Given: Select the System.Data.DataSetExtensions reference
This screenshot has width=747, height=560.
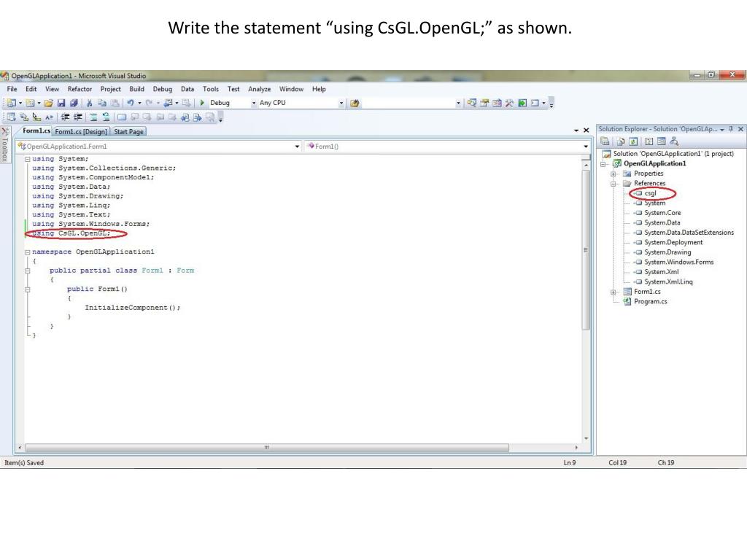Looking at the screenshot, I should click(x=689, y=233).
